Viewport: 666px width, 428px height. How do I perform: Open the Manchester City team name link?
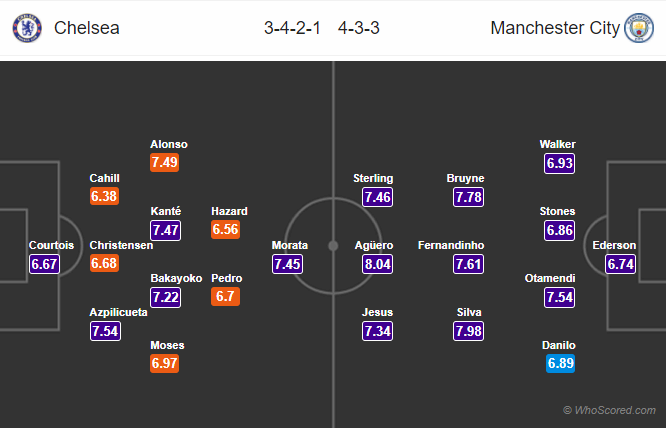pyautogui.click(x=555, y=28)
